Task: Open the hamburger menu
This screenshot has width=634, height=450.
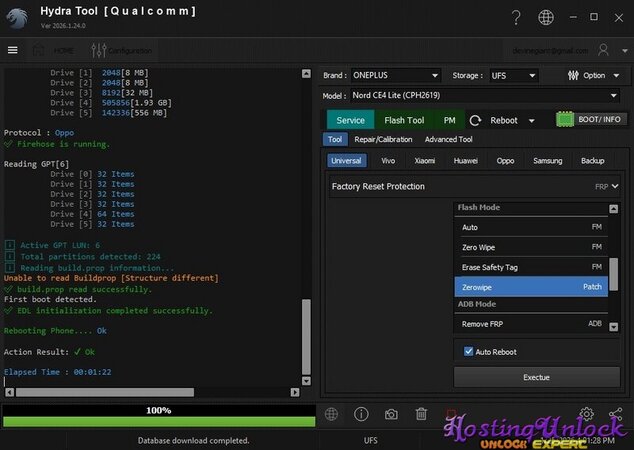Action: [13, 50]
